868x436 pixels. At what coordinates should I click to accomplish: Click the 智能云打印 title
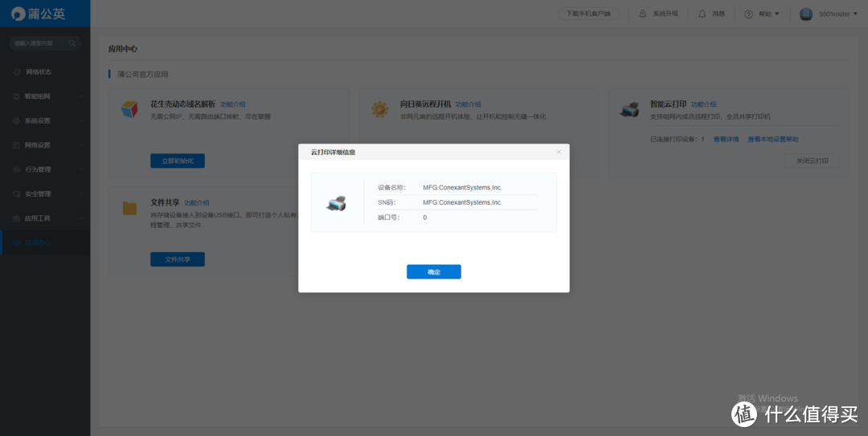668,104
